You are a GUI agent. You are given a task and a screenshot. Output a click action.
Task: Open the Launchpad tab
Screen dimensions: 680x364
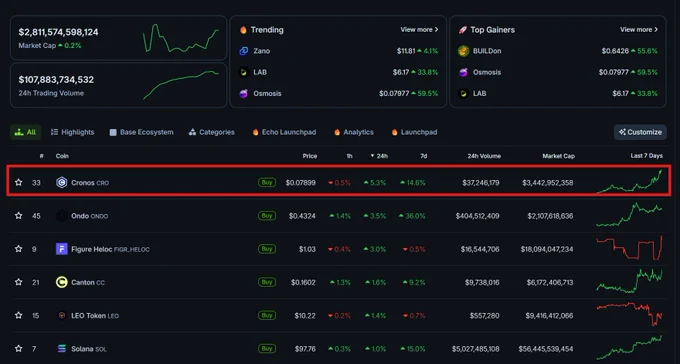[414, 132]
